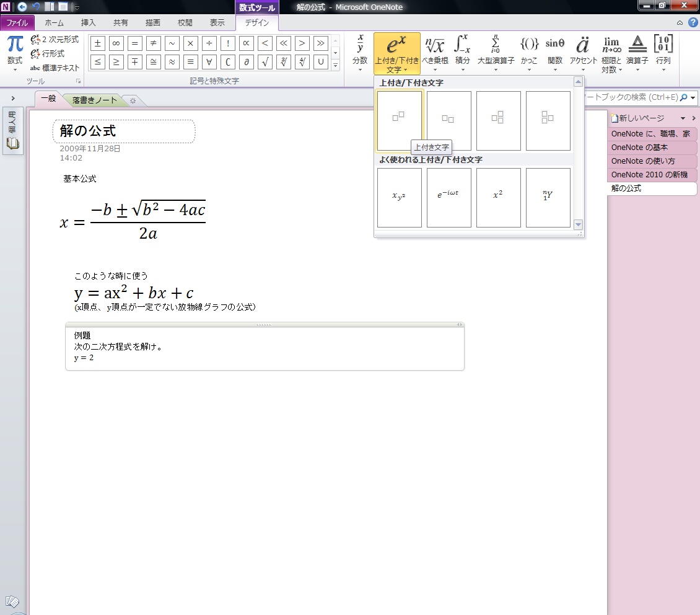The height and width of the screenshot is (615, 700).
Task: Open the 分数 fraction dropdown
Action: (x=360, y=53)
